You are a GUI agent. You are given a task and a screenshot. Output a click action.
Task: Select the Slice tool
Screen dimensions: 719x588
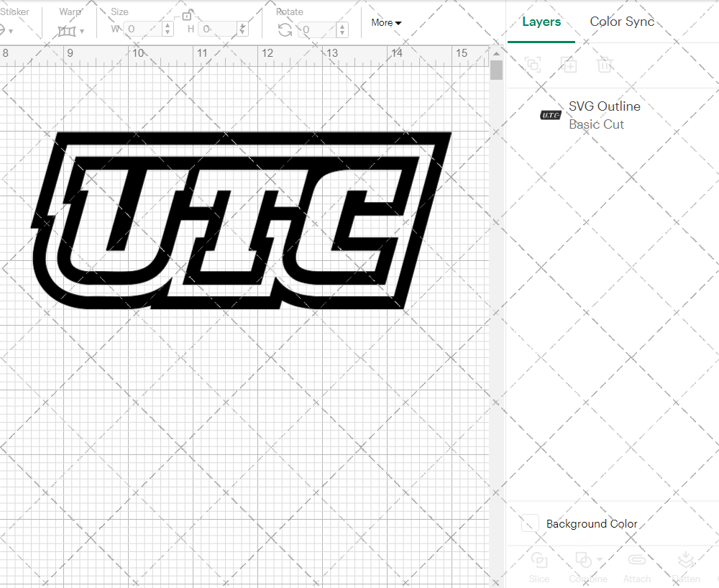539,568
